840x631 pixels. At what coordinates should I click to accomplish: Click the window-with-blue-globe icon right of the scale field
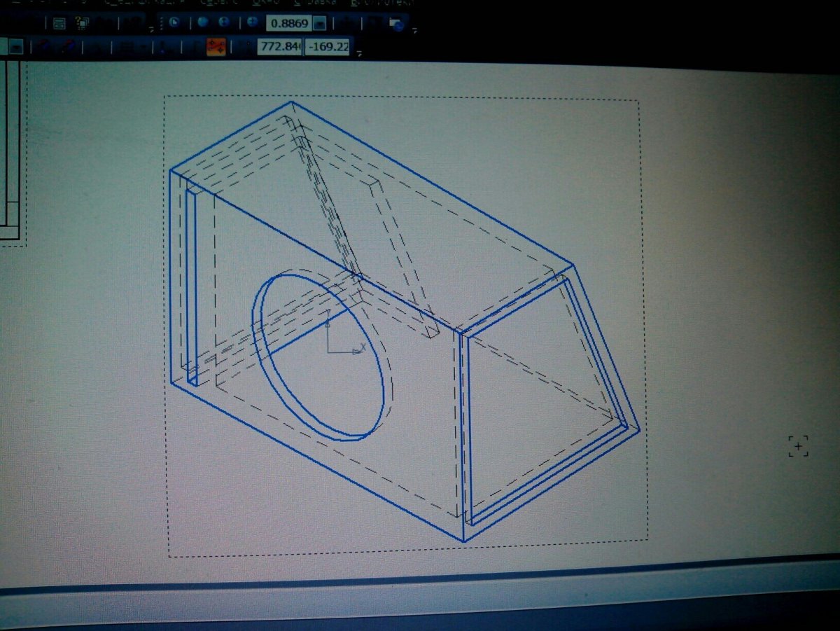click(396, 24)
